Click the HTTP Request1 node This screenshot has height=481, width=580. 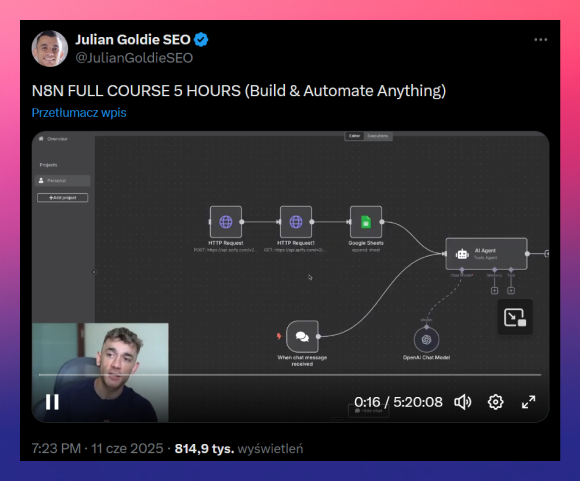(296, 222)
